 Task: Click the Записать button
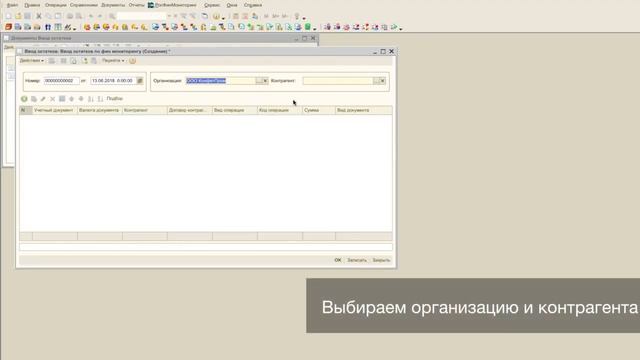click(357, 260)
